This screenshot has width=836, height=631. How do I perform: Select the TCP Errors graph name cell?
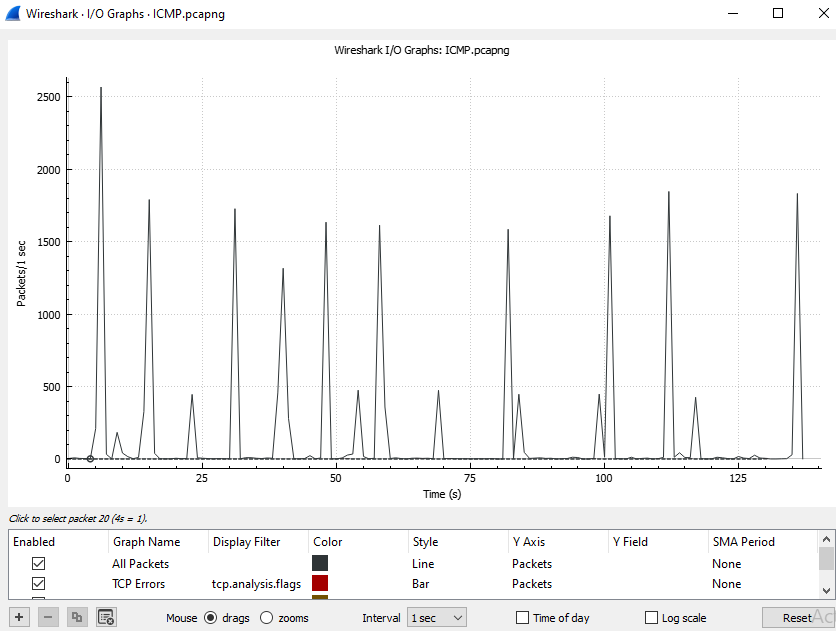pyautogui.click(x=139, y=584)
